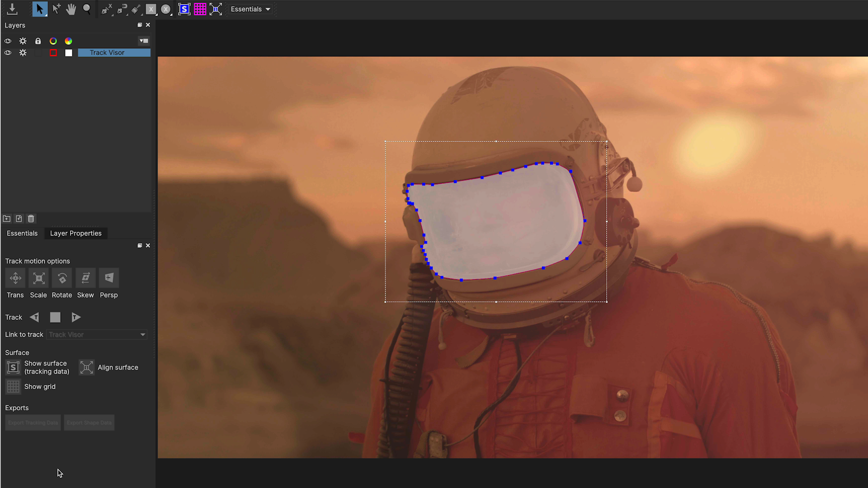868x488 pixels.
Task: Switch to the Essentials tab
Action: pyautogui.click(x=22, y=233)
